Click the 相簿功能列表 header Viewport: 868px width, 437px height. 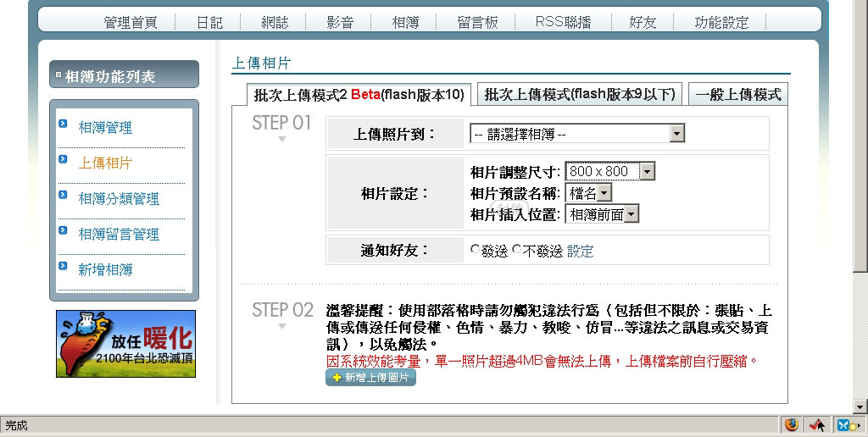pos(124,75)
